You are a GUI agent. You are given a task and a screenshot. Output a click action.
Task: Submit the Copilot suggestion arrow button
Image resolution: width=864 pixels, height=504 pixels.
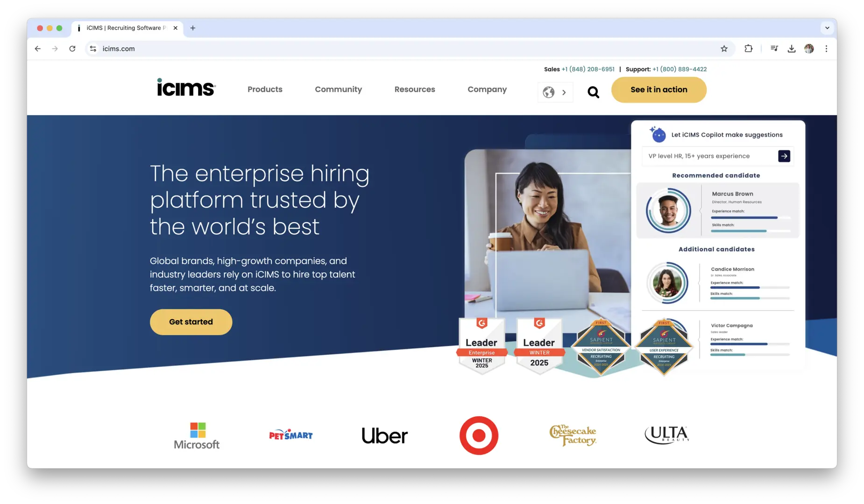point(784,156)
